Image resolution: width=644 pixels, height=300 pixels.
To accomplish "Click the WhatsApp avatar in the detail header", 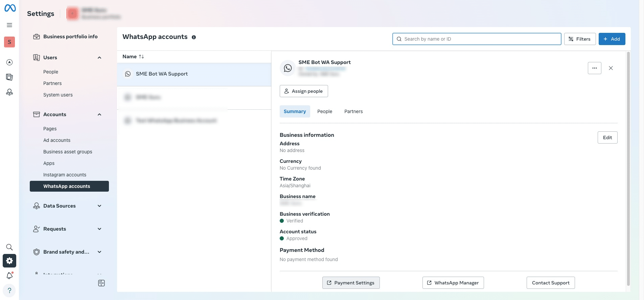I will [288, 68].
